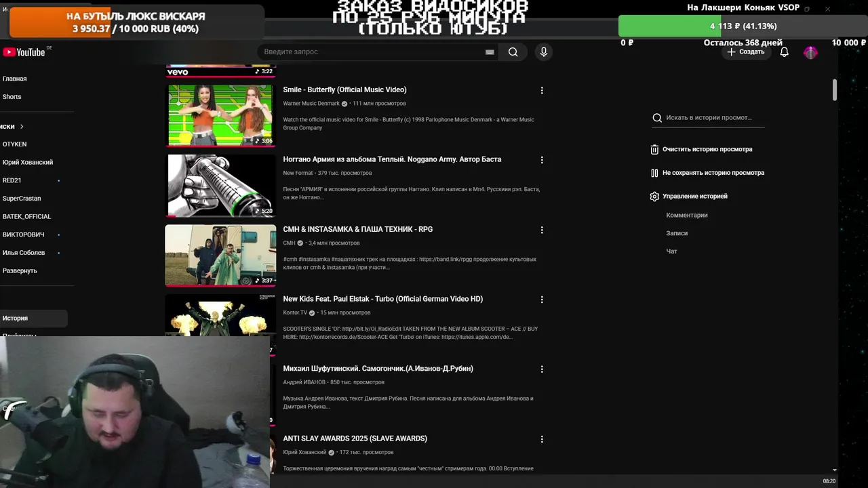Click Не сохранять историю просмотра

(713, 173)
